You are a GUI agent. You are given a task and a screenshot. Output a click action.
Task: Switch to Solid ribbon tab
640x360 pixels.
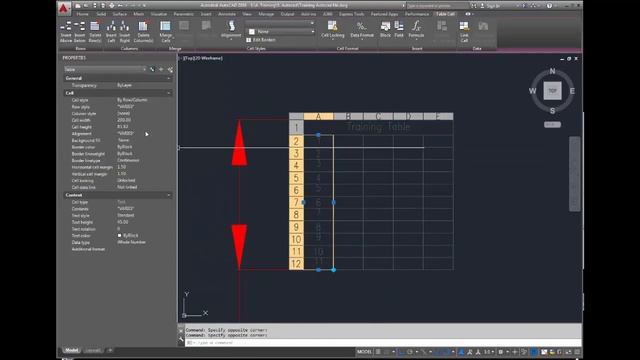click(x=101, y=14)
